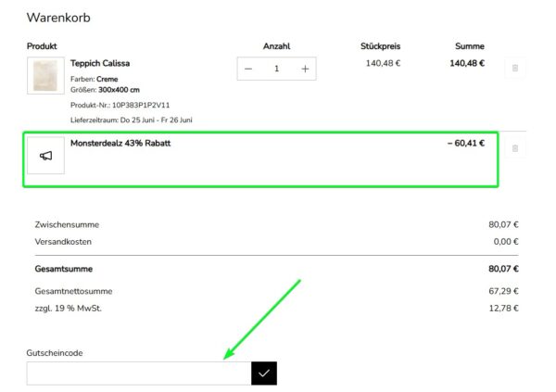Image resolution: width=556 pixels, height=392 pixels.
Task: Decrease quantity with the minus button
Action: [x=248, y=69]
